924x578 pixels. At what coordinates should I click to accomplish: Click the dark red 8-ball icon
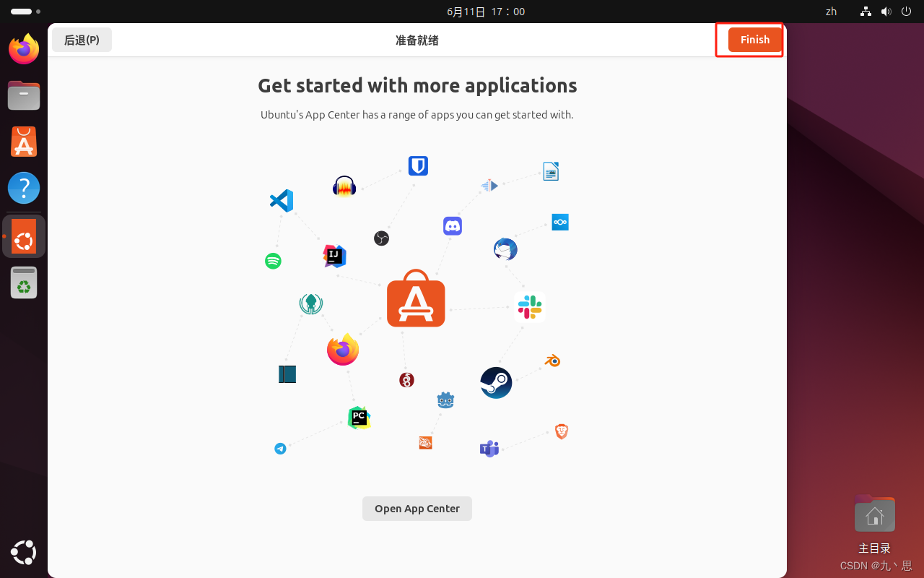click(406, 380)
